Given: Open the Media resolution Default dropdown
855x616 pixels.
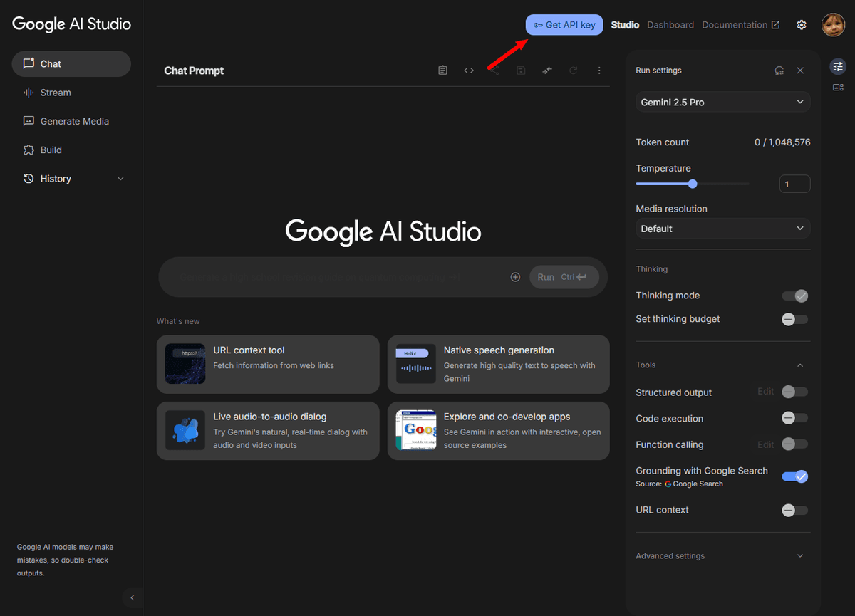Looking at the screenshot, I should click(x=722, y=229).
